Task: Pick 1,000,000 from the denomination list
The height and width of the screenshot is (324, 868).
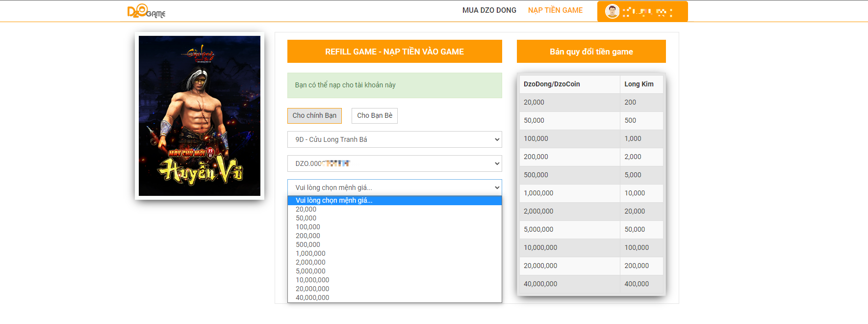Action: tap(395, 253)
